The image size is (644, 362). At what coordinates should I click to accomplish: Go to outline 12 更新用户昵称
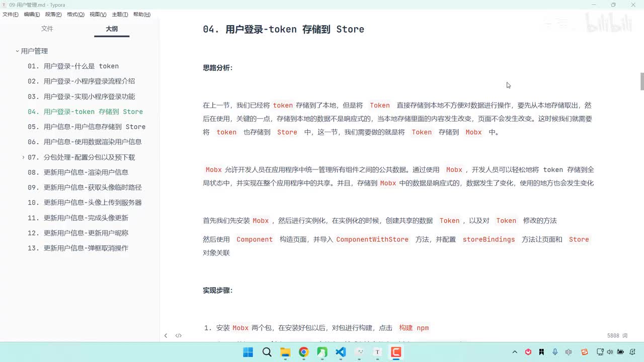click(x=78, y=233)
